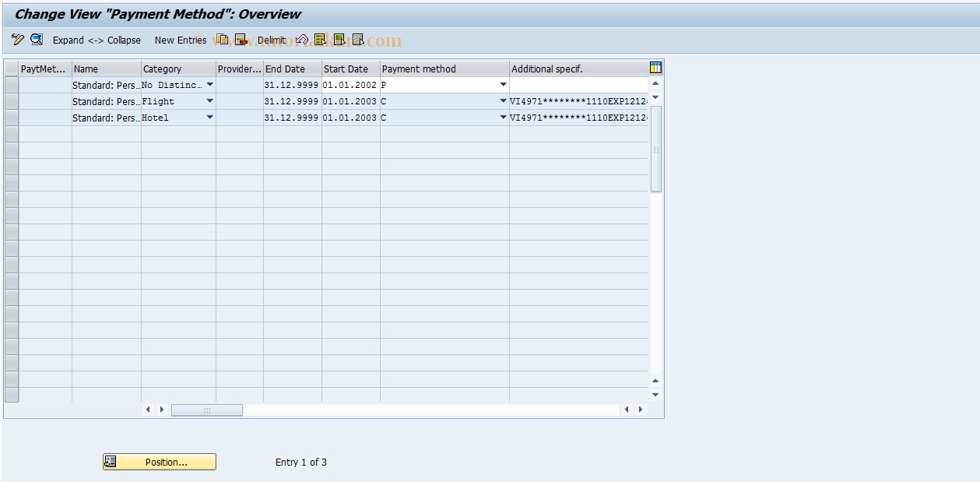Screen dimensions: 980x482
Task: Click the Display/Change pencil toggle icon
Action: click(18, 40)
